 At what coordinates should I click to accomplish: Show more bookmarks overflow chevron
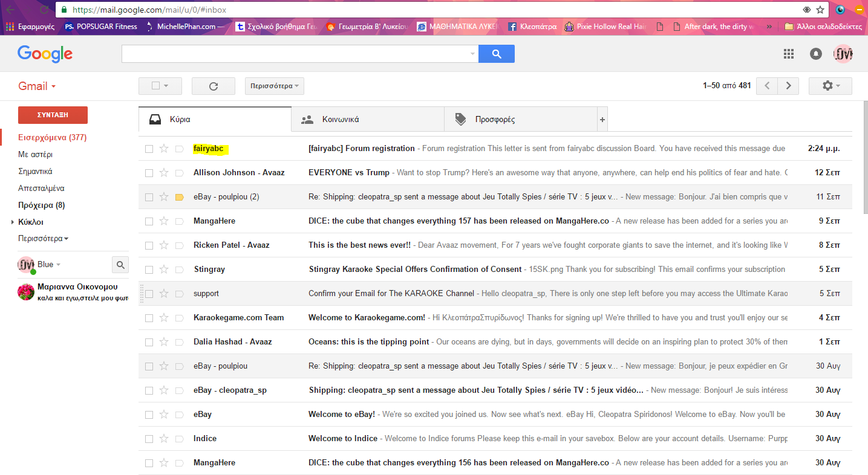[769, 27]
